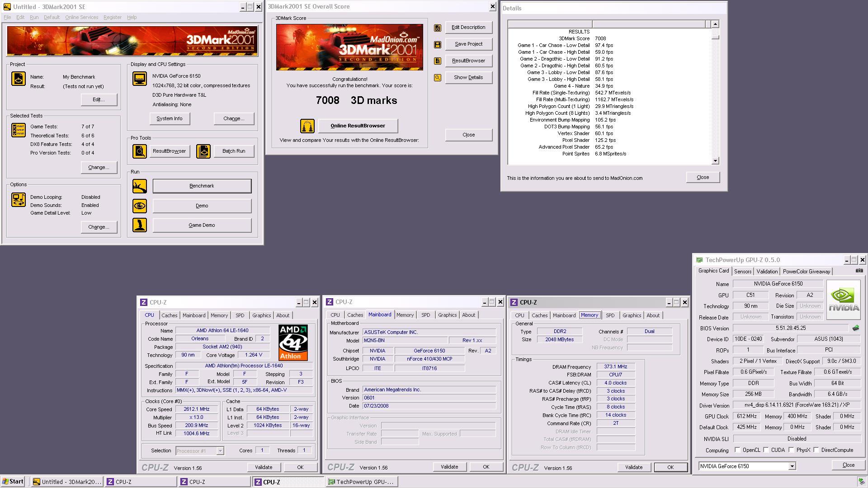This screenshot has height=488, width=868.
Task: Click the AMD Athlon 64 logo in CPU-Z
Action: 293,343
